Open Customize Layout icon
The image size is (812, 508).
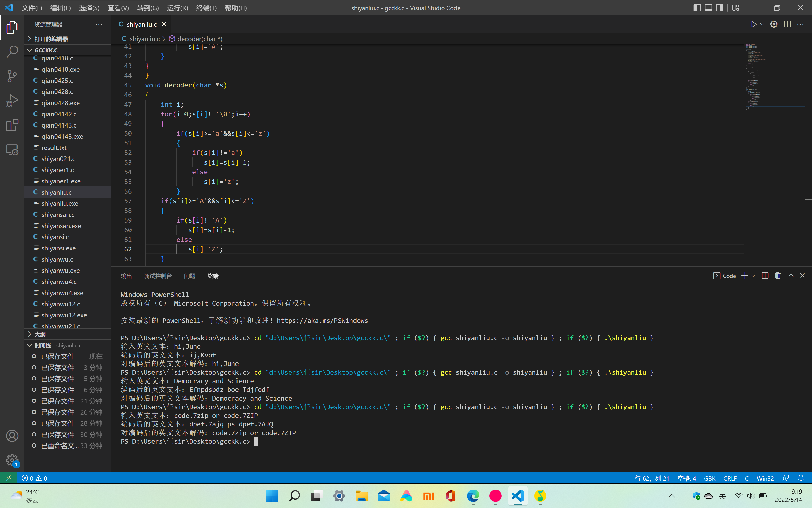736,8
